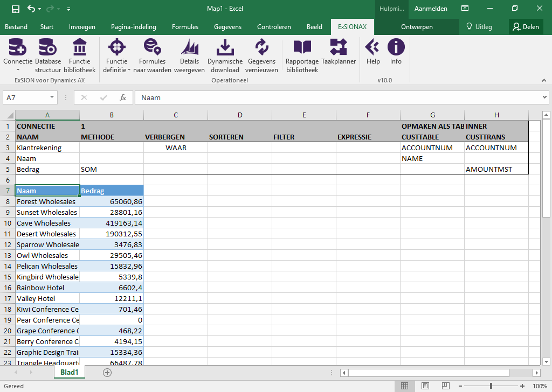Click Aanmelden to sign in
The image size is (552, 392).
click(x=431, y=9)
